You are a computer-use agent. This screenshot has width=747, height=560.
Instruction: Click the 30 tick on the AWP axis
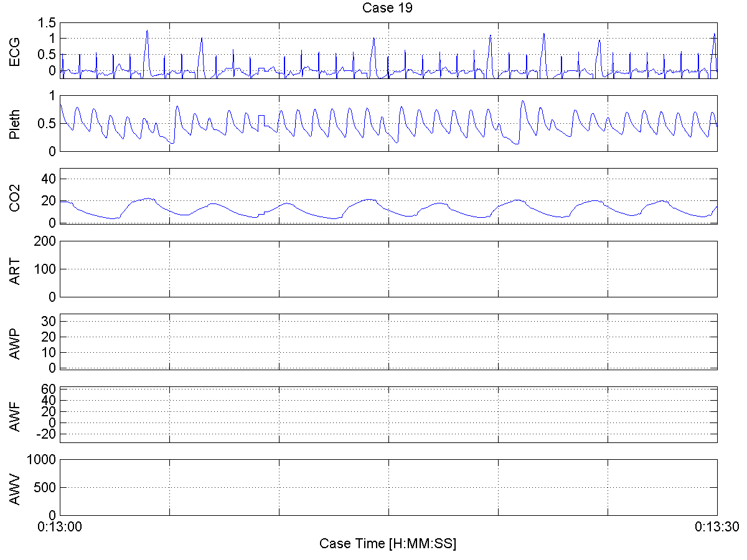(x=49, y=320)
